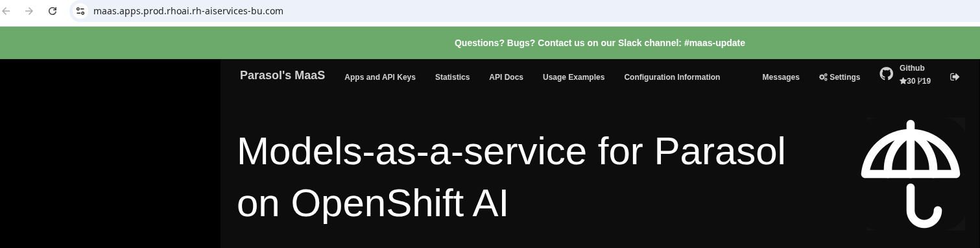Open site information icon in address bar
The width and height of the screenshot is (980, 248).
click(80, 11)
